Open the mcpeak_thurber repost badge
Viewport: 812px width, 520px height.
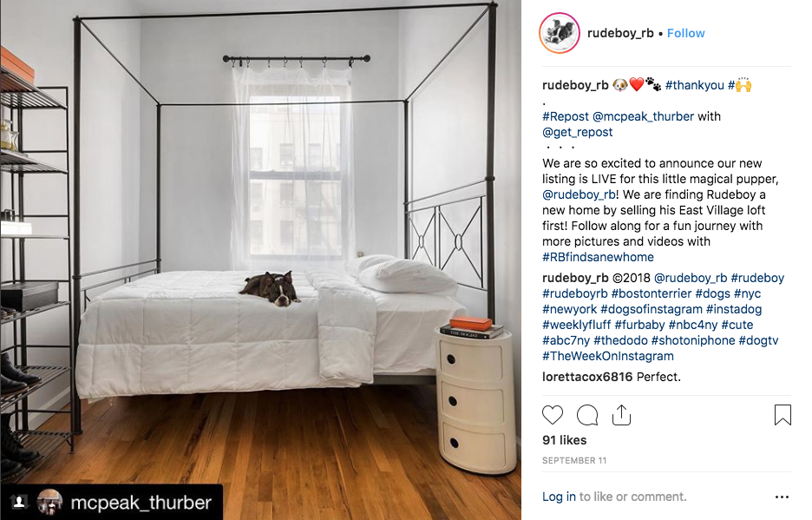pyautogui.click(x=112, y=502)
